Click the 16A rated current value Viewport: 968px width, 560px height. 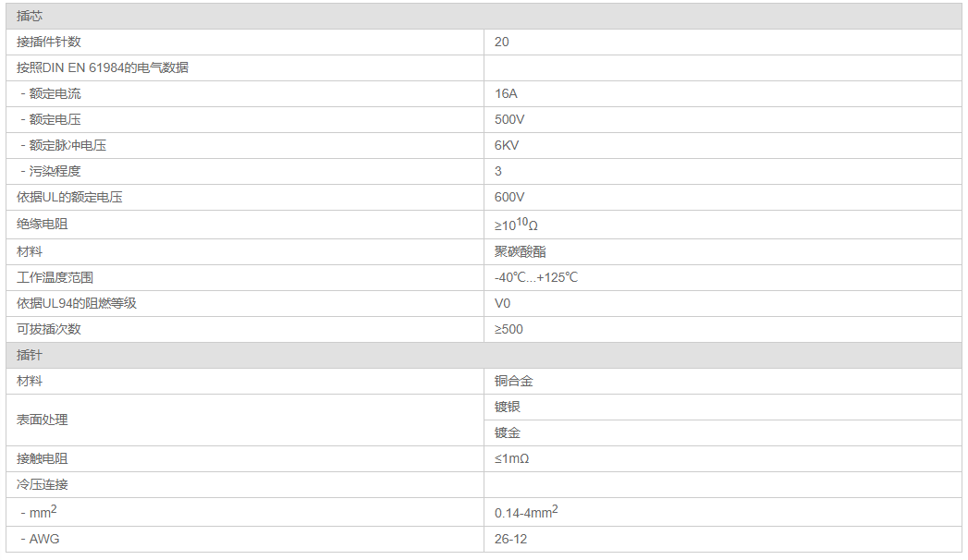pyautogui.click(x=506, y=93)
